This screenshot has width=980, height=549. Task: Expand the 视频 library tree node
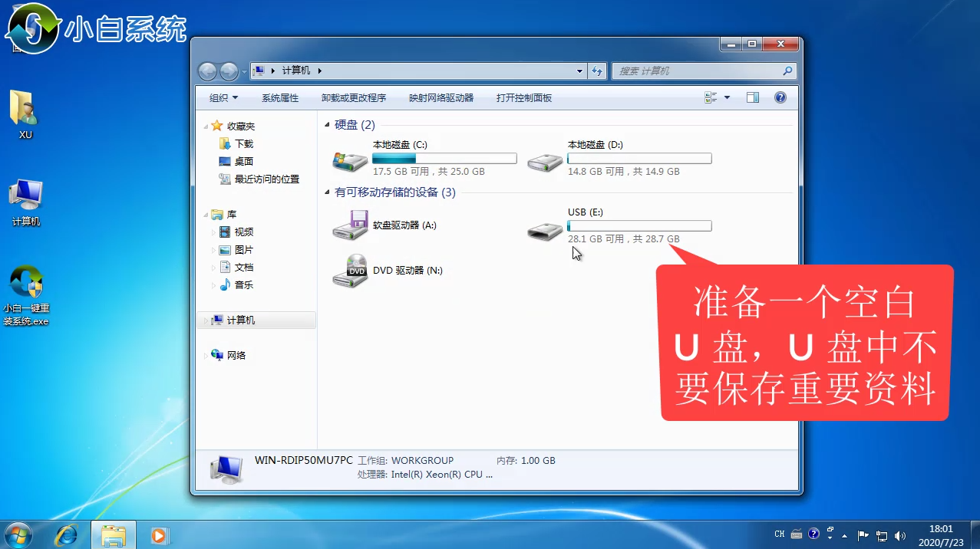click(x=213, y=232)
